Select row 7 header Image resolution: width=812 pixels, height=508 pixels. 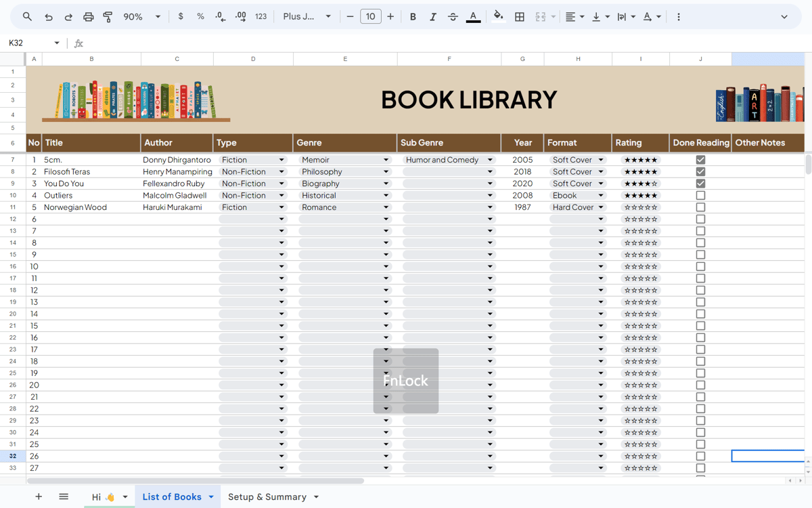(x=13, y=160)
